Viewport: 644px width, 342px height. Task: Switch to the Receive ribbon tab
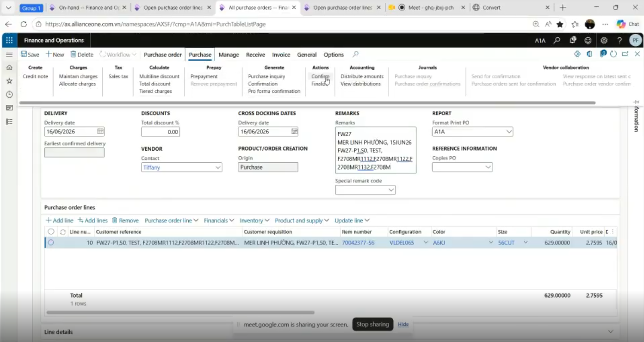click(x=255, y=55)
